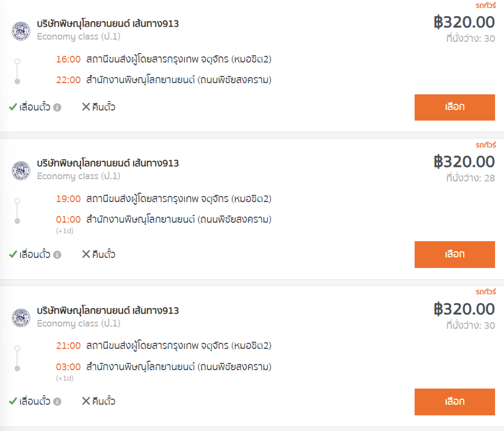504x431 pixels.
Task: Click the เลือก button for the 16:00 trip
Action: tap(454, 107)
